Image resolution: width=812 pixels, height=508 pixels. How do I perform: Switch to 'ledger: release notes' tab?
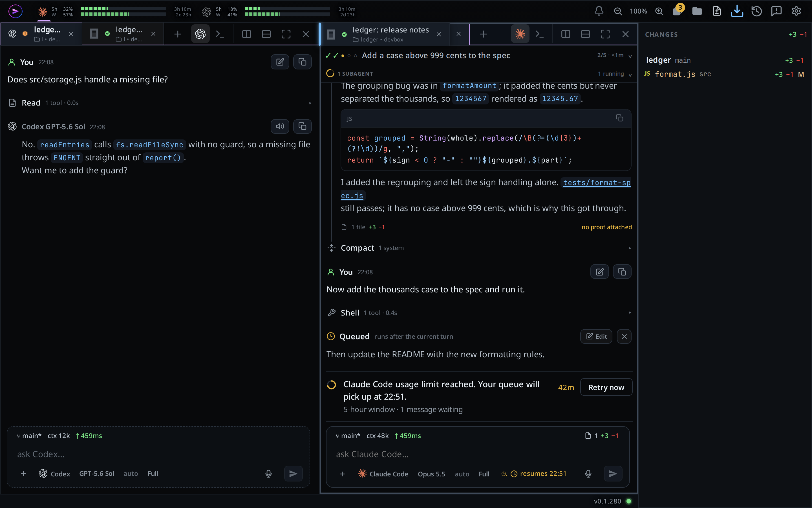[x=385, y=34]
